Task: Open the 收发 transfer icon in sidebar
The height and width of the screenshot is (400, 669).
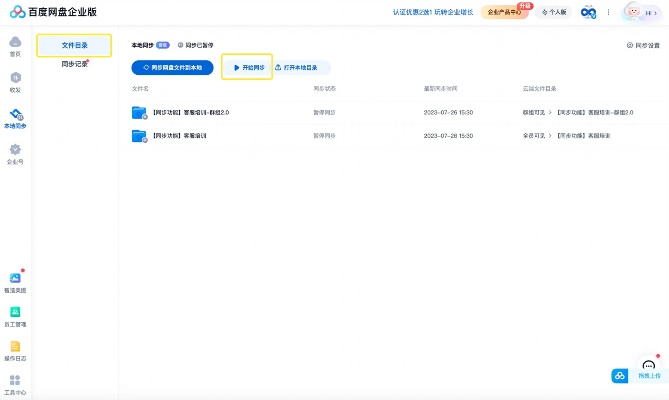Action: click(x=15, y=81)
